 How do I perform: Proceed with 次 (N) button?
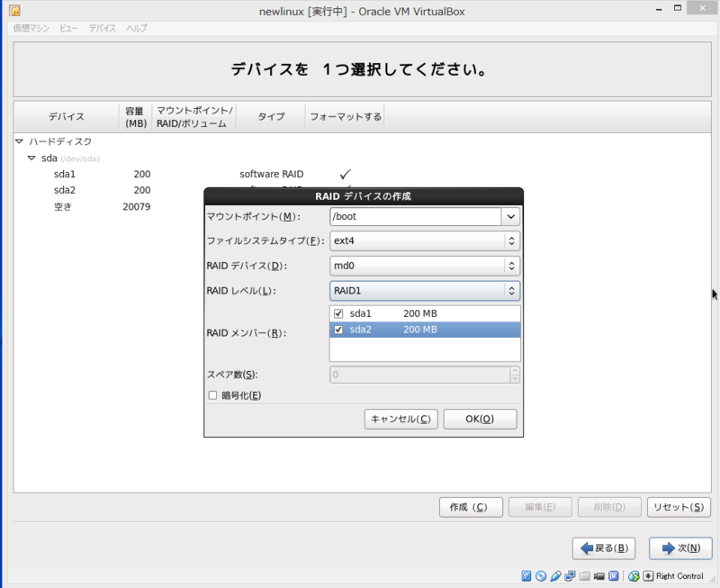[680, 548]
